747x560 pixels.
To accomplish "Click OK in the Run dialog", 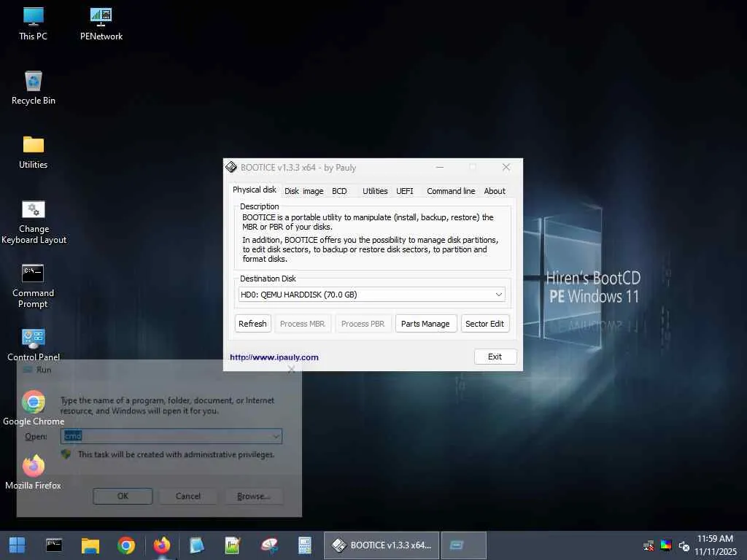I will pos(123,496).
